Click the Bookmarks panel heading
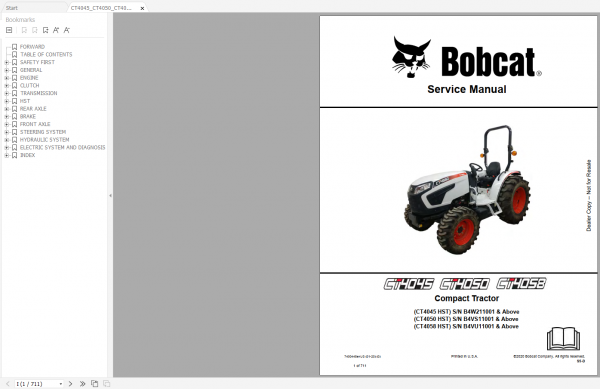 point(20,20)
